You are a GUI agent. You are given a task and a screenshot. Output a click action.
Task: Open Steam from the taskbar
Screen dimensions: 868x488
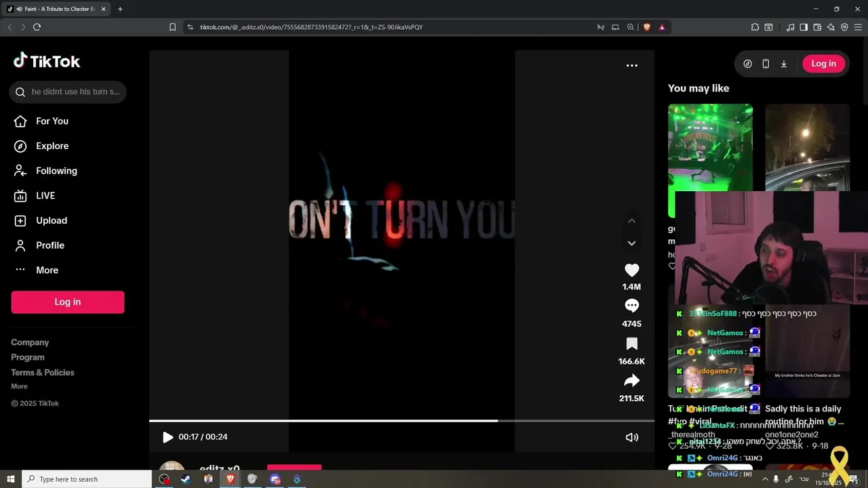point(186,479)
